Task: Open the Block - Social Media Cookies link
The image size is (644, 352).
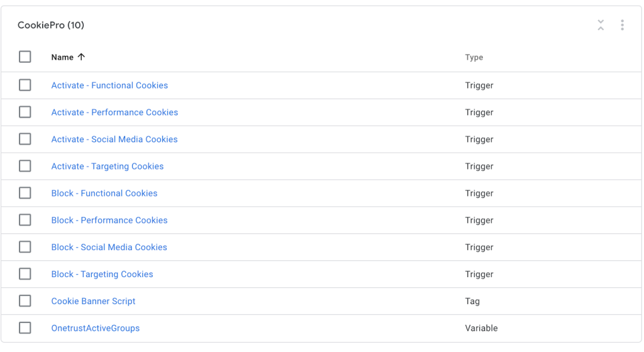Action: (x=109, y=248)
